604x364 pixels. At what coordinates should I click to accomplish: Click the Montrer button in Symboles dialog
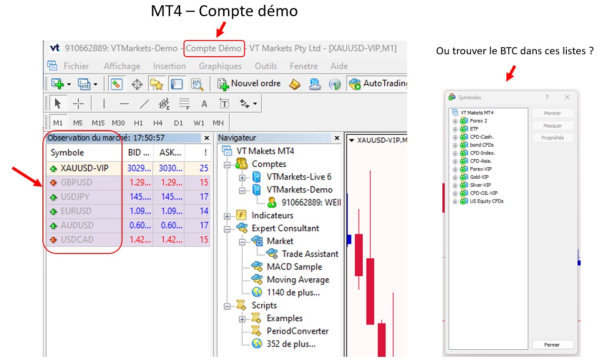point(553,113)
